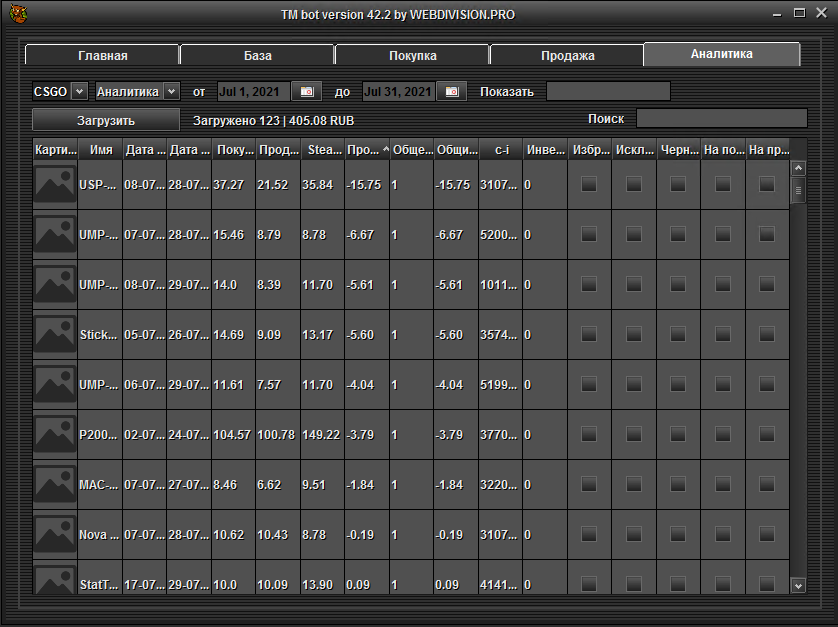Open the Аналитика mode dropdown
Screen dimensions: 838x627
pyautogui.click(x=171, y=92)
